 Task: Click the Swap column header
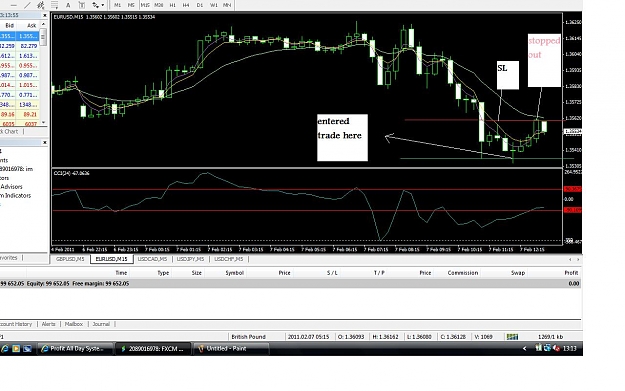518,273
